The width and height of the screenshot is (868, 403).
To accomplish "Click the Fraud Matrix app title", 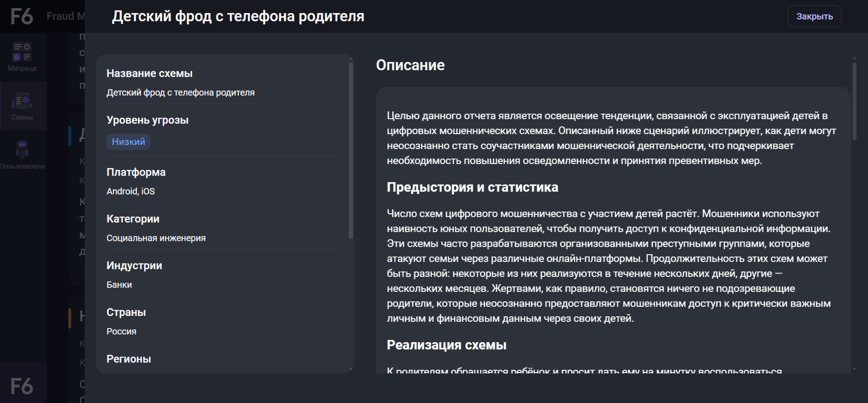I will tap(65, 16).
